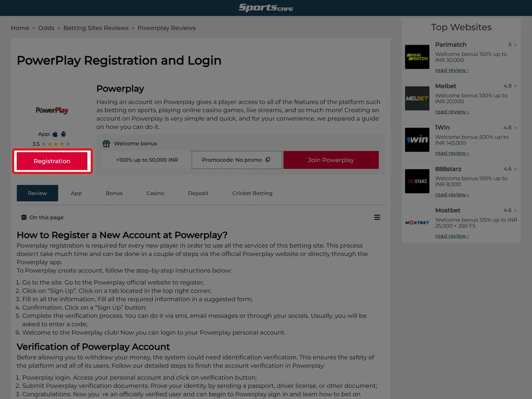Click the Join Powerplay button
Screen dimensions: 532x399
(331, 160)
